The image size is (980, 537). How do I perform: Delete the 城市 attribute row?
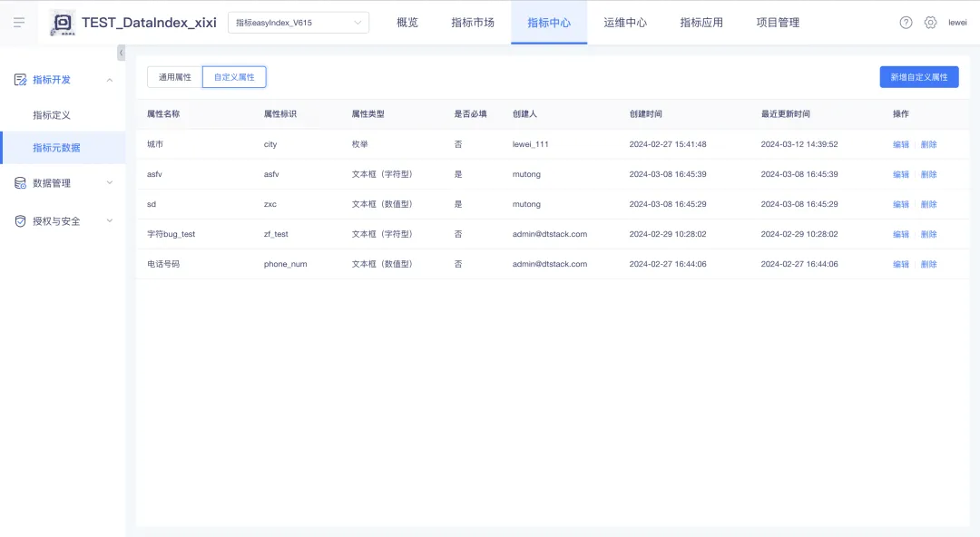click(929, 144)
